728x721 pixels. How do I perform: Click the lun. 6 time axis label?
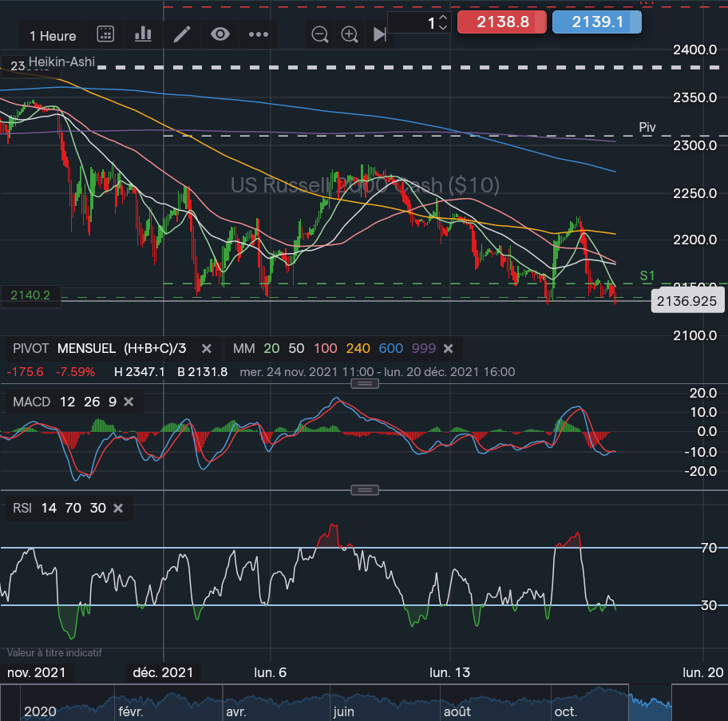[271, 672]
